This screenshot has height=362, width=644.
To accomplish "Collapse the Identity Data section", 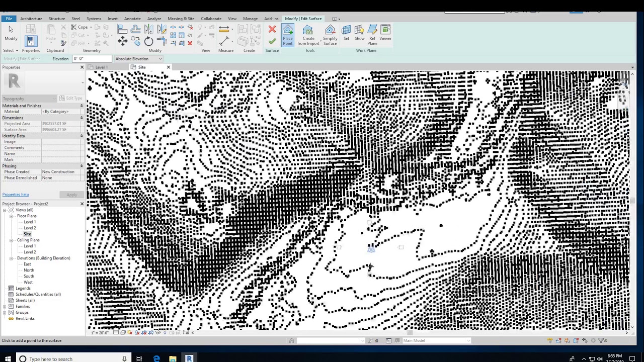I will click(81, 136).
